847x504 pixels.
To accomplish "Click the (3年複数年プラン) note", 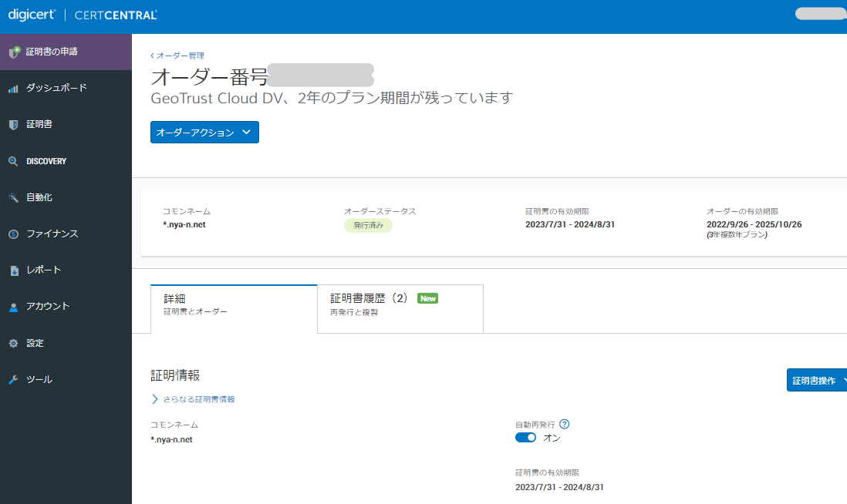I will (737, 235).
